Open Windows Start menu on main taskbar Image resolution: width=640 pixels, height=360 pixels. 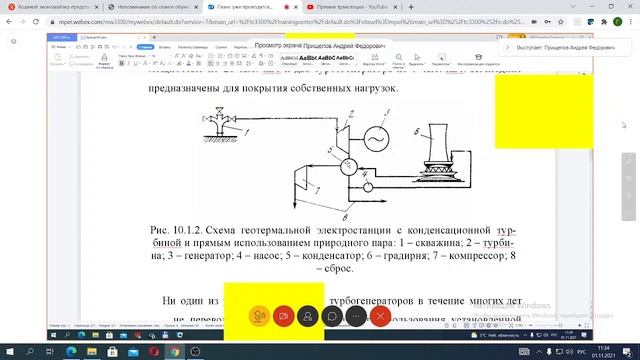[x=10, y=351]
